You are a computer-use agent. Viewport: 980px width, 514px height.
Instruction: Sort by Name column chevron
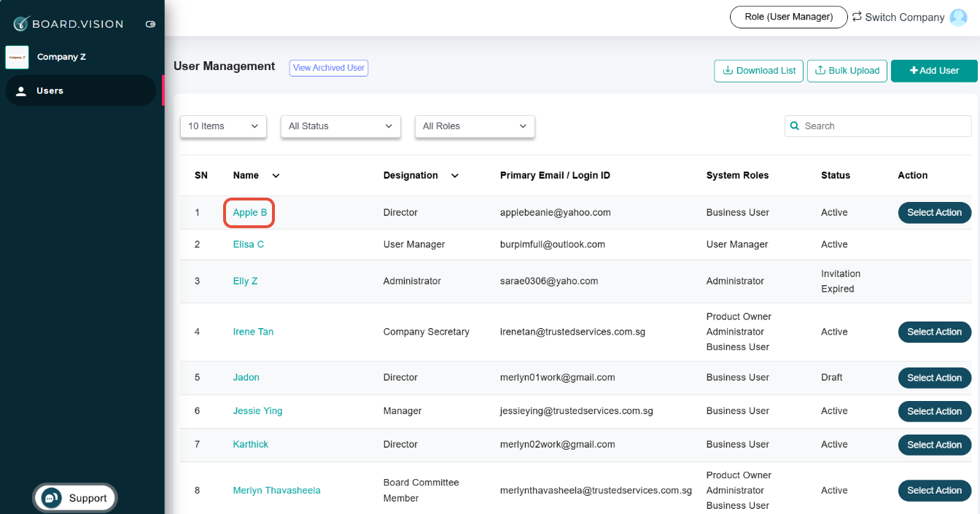coord(276,176)
